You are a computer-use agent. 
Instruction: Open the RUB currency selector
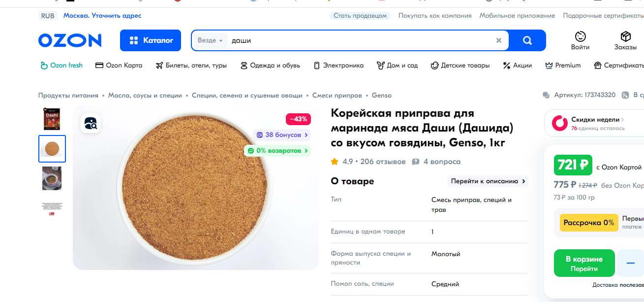(x=48, y=16)
